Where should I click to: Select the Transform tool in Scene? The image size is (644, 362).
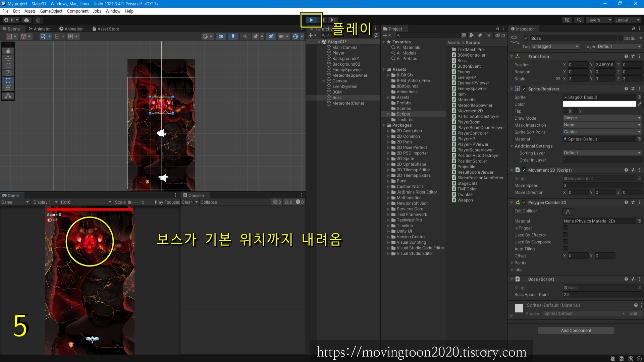pyautogui.click(x=8, y=88)
